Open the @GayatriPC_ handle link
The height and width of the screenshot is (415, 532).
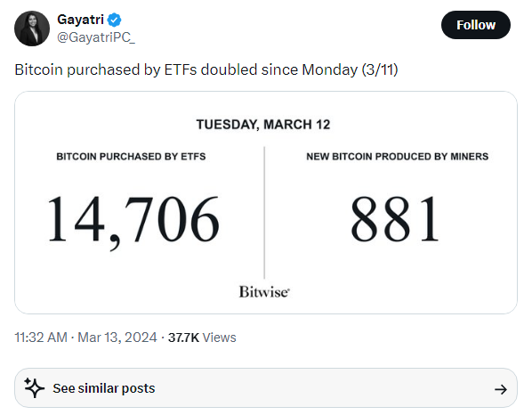(x=96, y=37)
